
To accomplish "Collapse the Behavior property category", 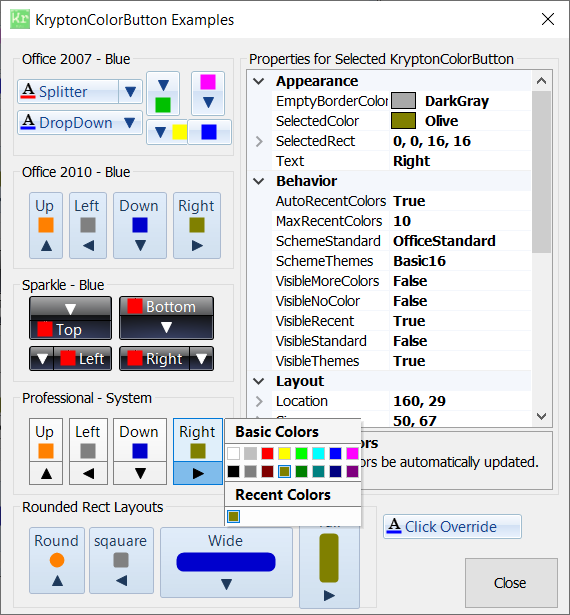I will pyautogui.click(x=259, y=181).
